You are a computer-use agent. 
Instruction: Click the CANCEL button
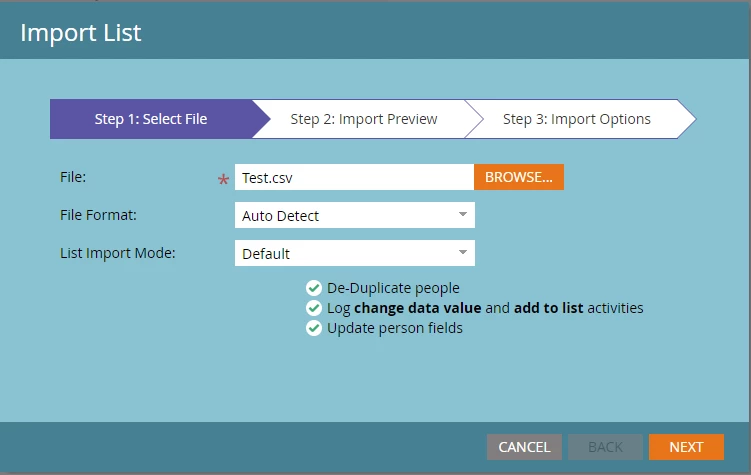pos(524,447)
